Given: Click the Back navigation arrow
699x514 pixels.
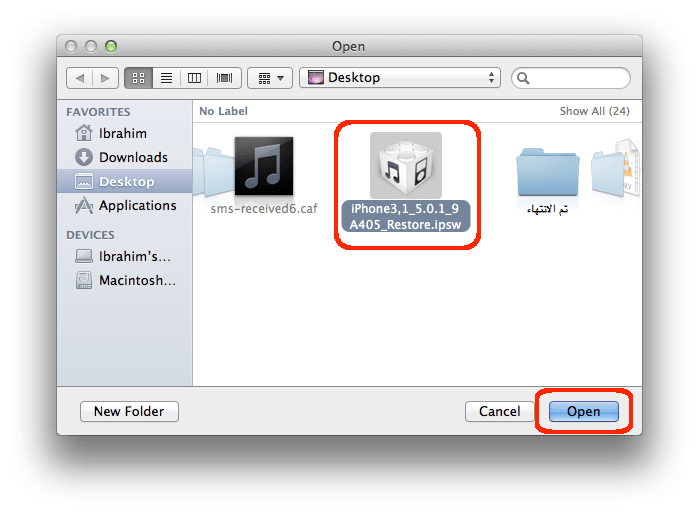Looking at the screenshot, I should click(80, 77).
